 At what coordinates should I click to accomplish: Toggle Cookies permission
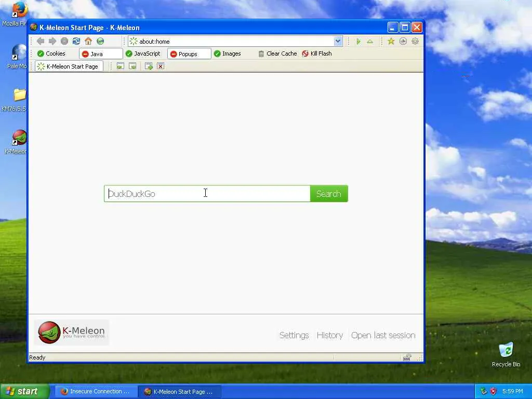tap(51, 54)
